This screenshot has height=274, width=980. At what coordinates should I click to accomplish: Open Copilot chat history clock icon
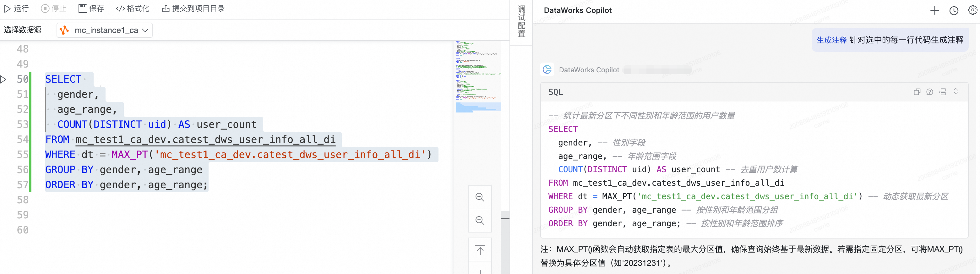[x=954, y=11]
